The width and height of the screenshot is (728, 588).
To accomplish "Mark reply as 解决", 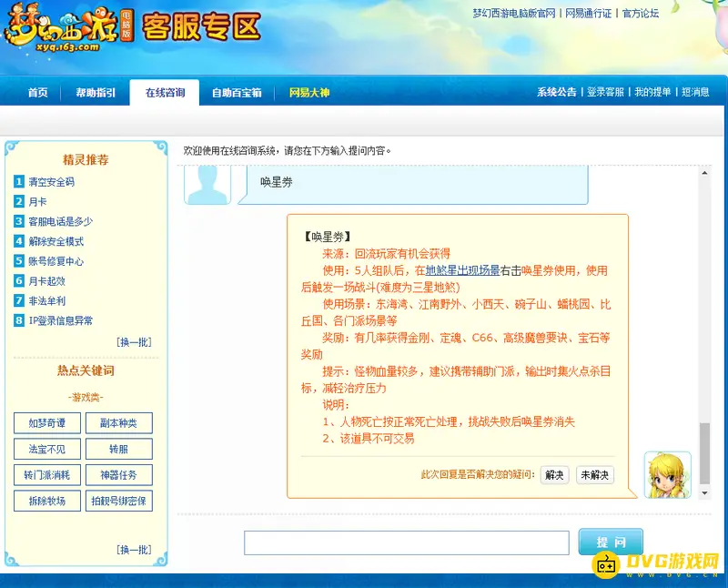I will [554, 474].
